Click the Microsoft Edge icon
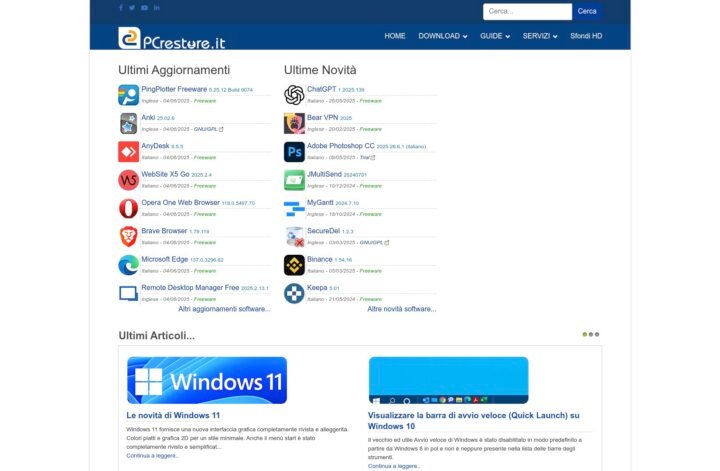 point(129,265)
